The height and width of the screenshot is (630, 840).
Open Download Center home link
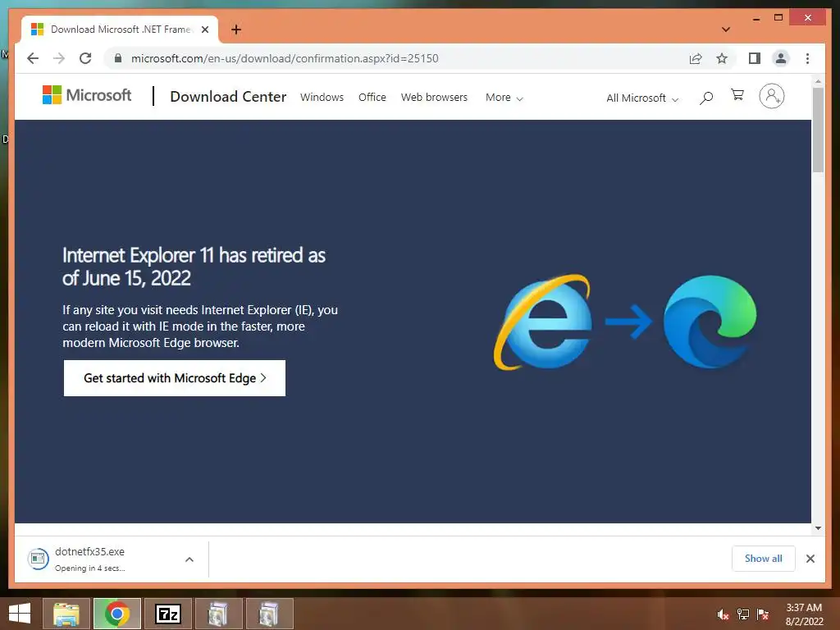[228, 97]
